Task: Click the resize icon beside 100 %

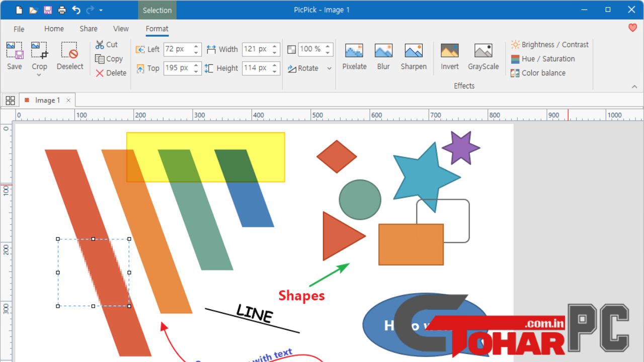Action: click(x=291, y=49)
